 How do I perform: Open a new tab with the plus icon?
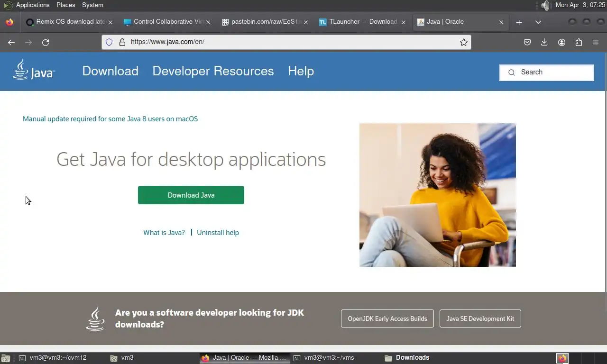tap(519, 22)
